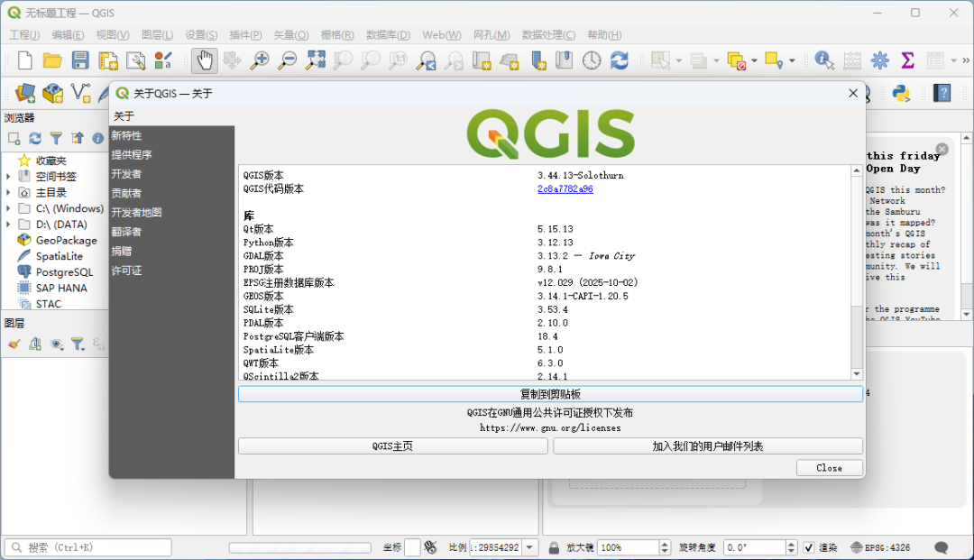Open the Data Source Manager icon
The image size is (974, 560).
(25, 93)
